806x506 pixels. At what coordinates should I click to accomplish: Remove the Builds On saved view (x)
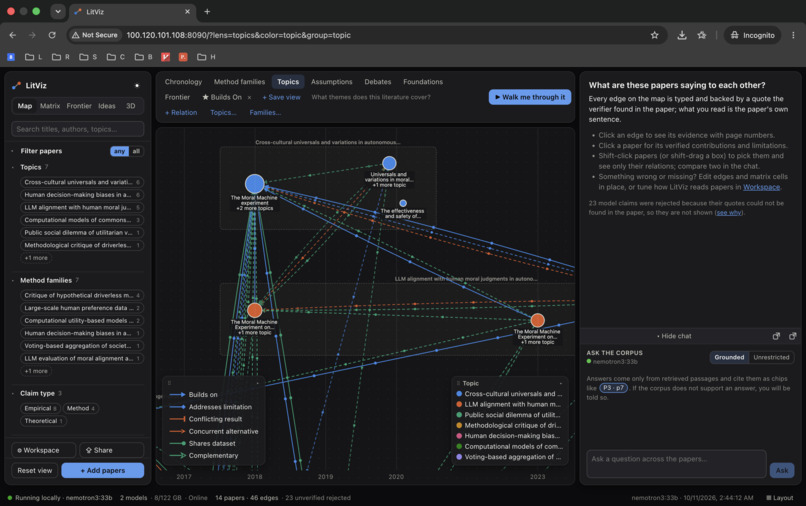pyautogui.click(x=249, y=97)
